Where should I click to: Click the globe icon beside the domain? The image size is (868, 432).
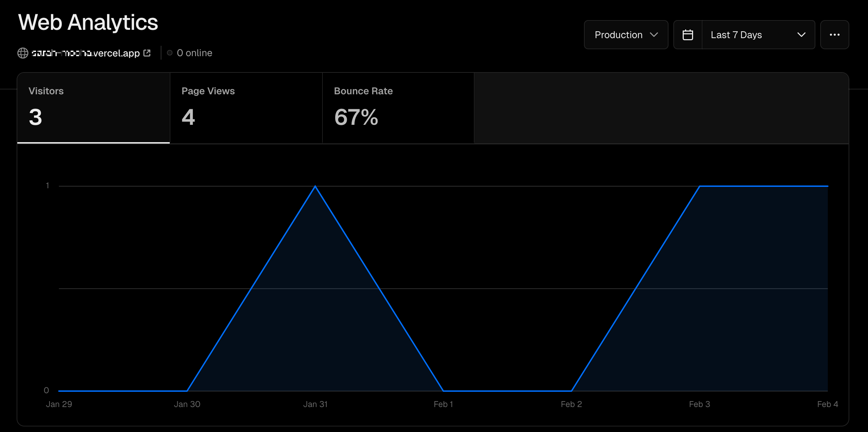[x=23, y=53]
